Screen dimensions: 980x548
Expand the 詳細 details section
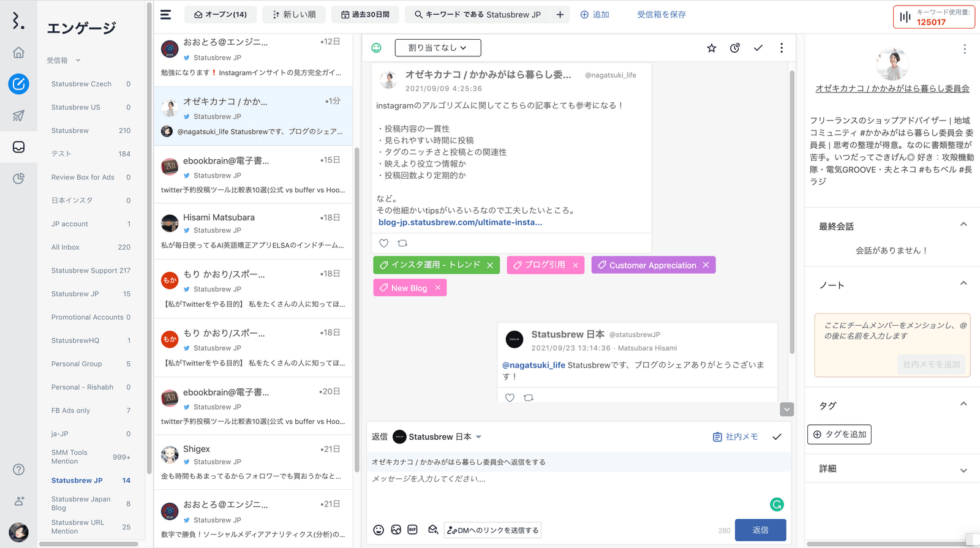coord(963,470)
